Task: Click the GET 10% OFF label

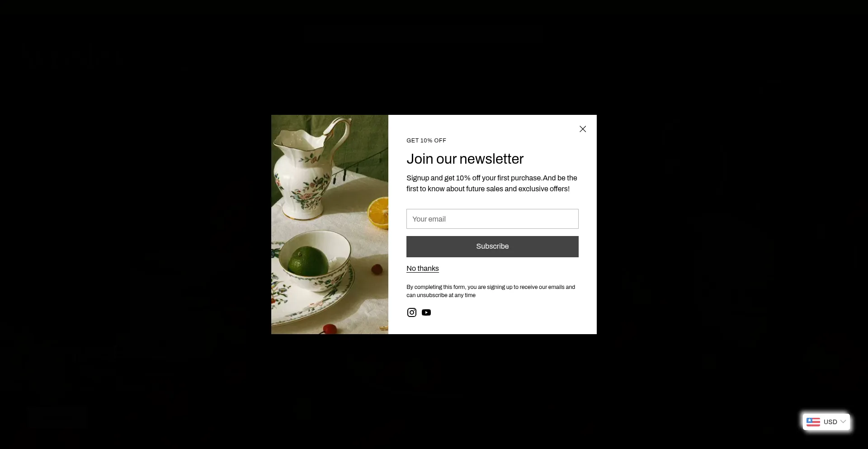Action: [426, 141]
